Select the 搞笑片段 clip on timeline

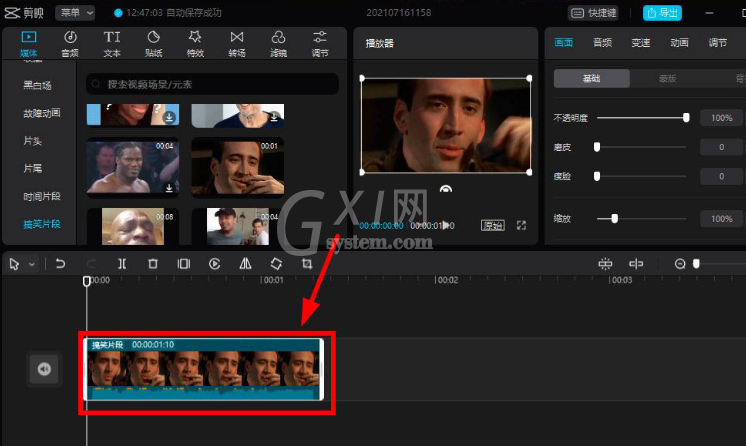pyautogui.click(x=204, y=369)
